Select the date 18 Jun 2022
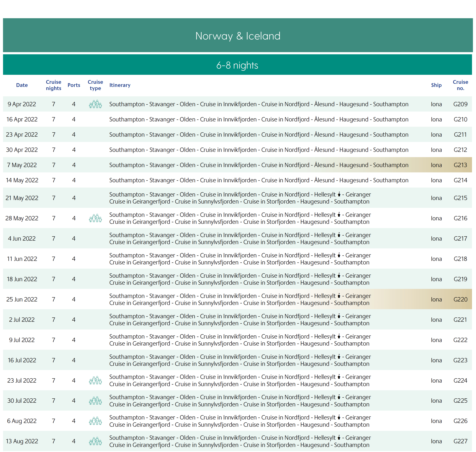The width and height of the screenshot is (476, 452). 22,279
